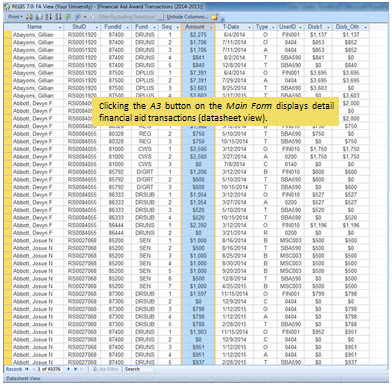Open the Amount column filter arrow
Viewport: 392px width, 384px height.
click(x=211, y=27)
